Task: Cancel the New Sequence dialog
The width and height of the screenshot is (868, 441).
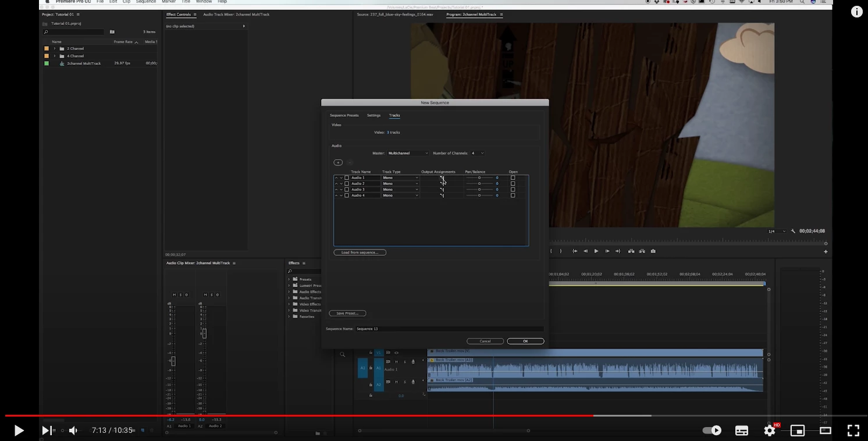Action: click(x=485, y=341)
